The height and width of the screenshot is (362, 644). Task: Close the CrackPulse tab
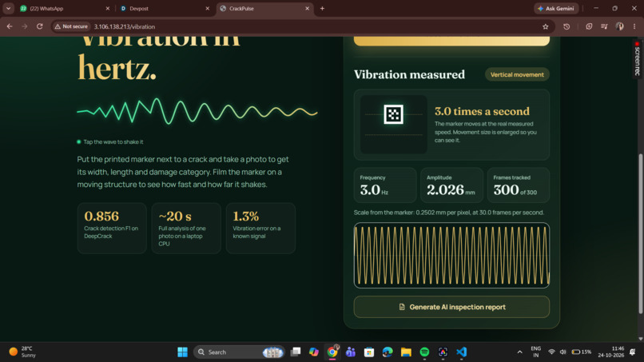point(307,8)
